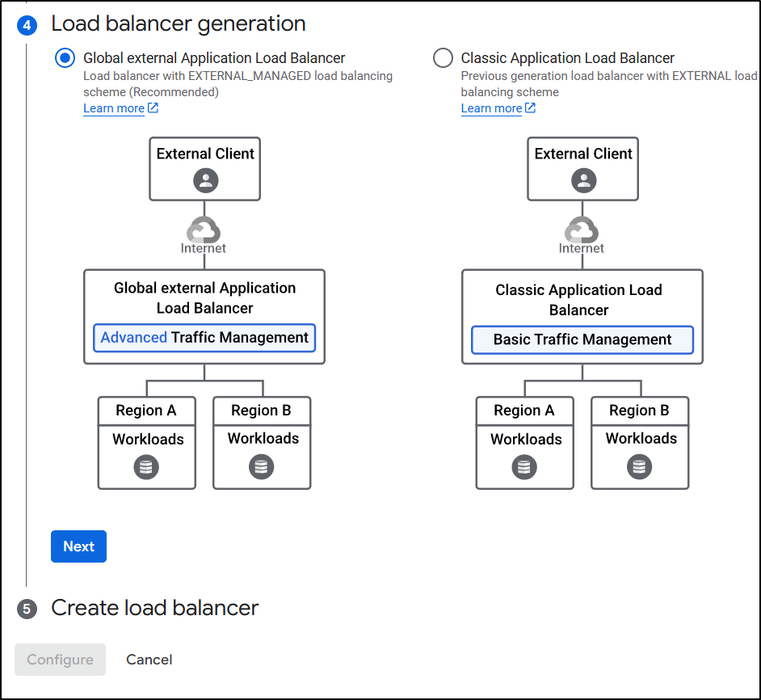Click Region A workloads database icon, right diagram

(x=524, y=467)
